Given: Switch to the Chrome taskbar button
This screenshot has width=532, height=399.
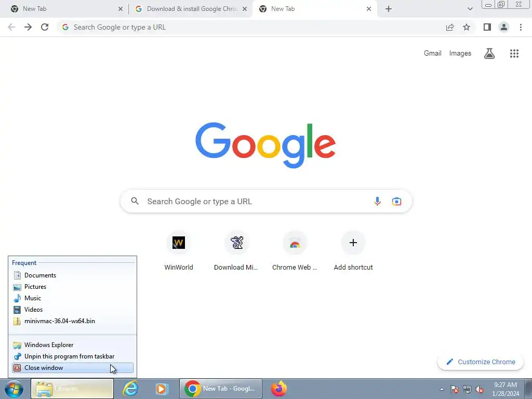Looking at the screenshot, I should coord(220,389).
